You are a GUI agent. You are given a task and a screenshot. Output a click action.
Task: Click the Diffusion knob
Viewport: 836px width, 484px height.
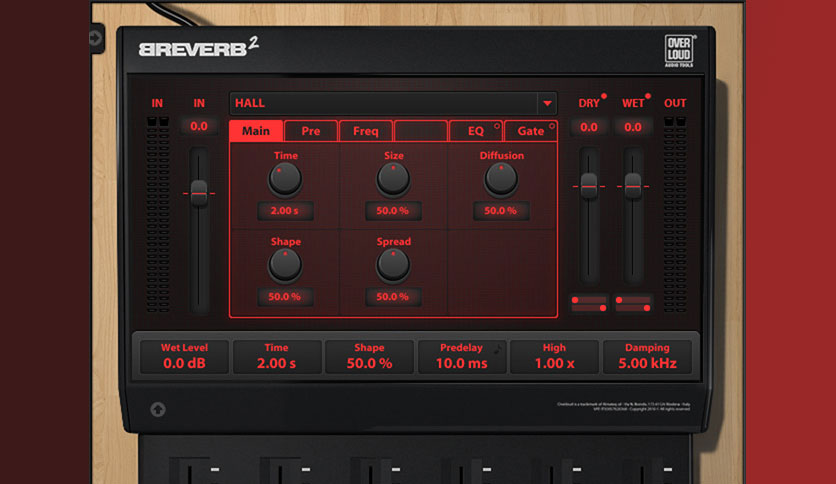[501, 179]
